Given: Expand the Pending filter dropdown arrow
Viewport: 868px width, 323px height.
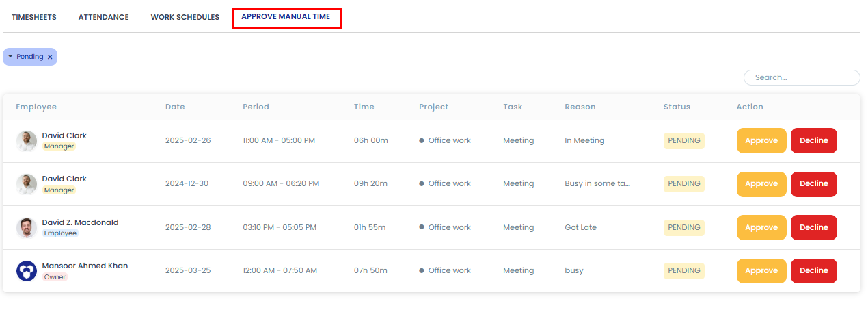Looking at the screenshot, I should pyautogui.click(x=10, y=57).
